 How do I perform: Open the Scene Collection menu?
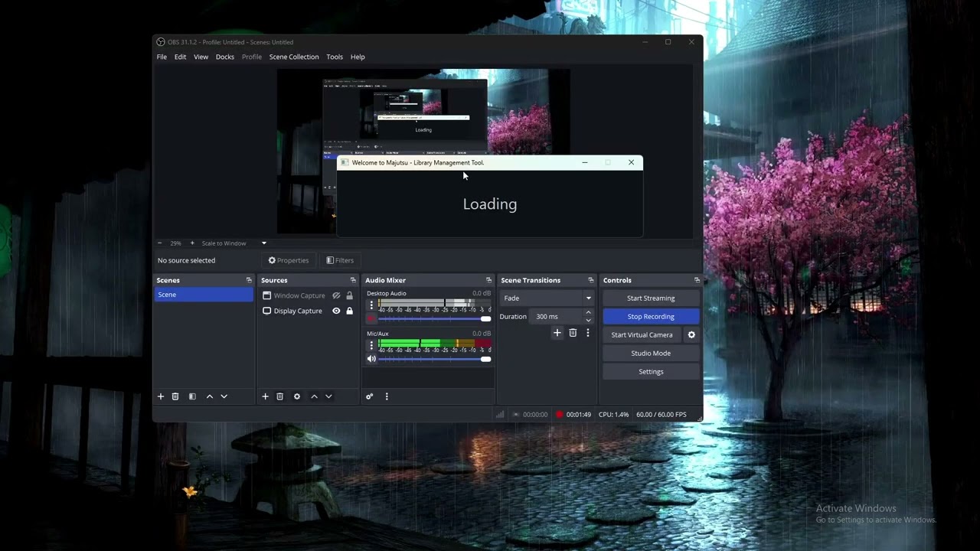click(x=294, y=57)
